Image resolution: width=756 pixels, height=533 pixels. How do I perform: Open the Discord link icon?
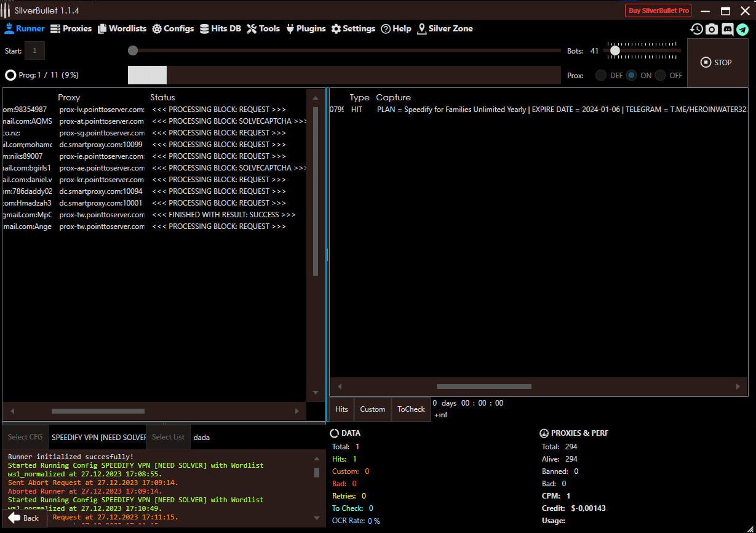click(x=727, y=29)
